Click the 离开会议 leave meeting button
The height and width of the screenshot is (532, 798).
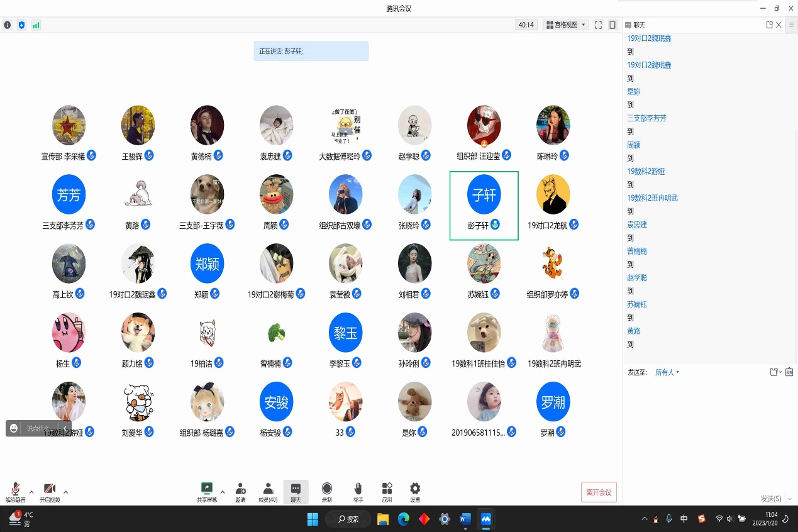pyautogui.click(x=599, y=492)
